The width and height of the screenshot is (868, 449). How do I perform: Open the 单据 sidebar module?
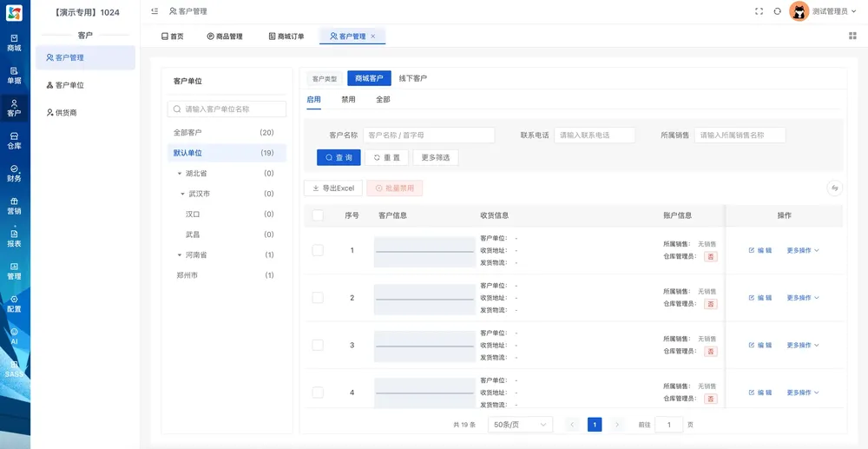(x=15, y=76)
